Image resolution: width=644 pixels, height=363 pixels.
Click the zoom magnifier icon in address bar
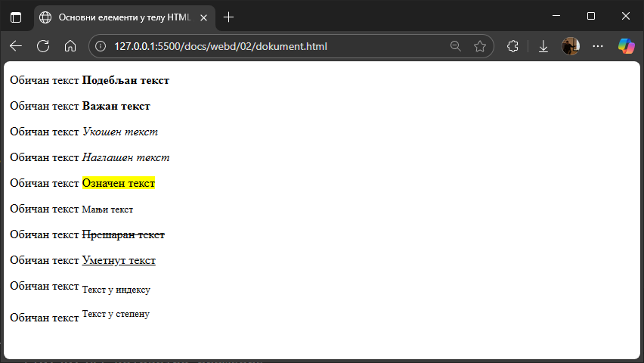click(x=455, y=46)
